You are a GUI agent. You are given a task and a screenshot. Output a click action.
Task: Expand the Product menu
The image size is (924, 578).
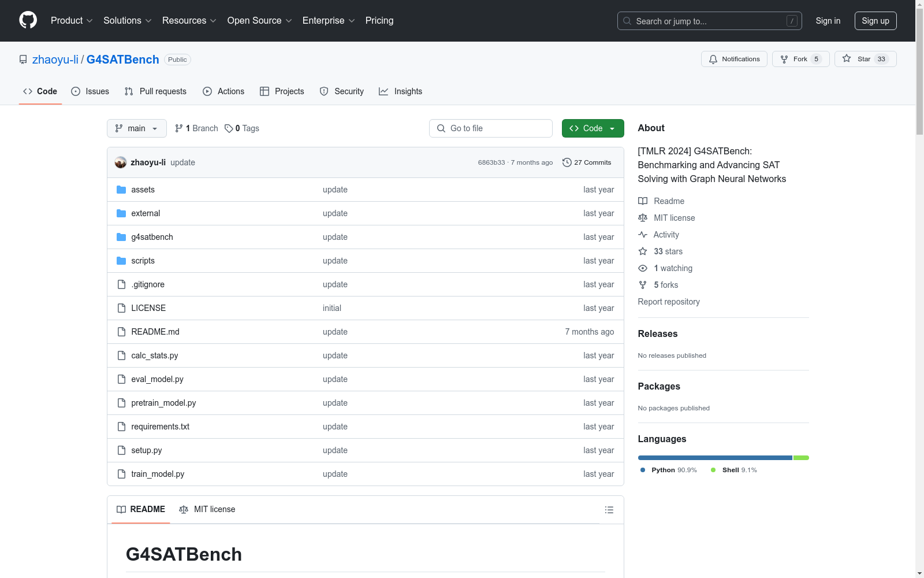(72, 21)
